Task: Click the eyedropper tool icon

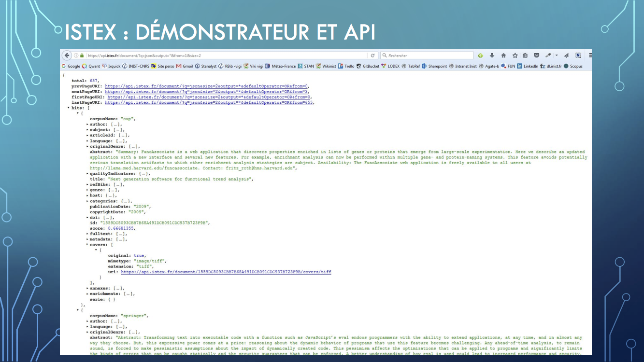Action: tap(548, 55)
